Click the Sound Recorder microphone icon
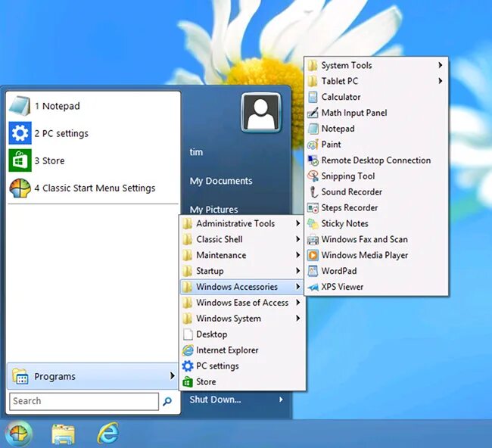This screenshot has width=492, height=448. [x=313, y=192]
